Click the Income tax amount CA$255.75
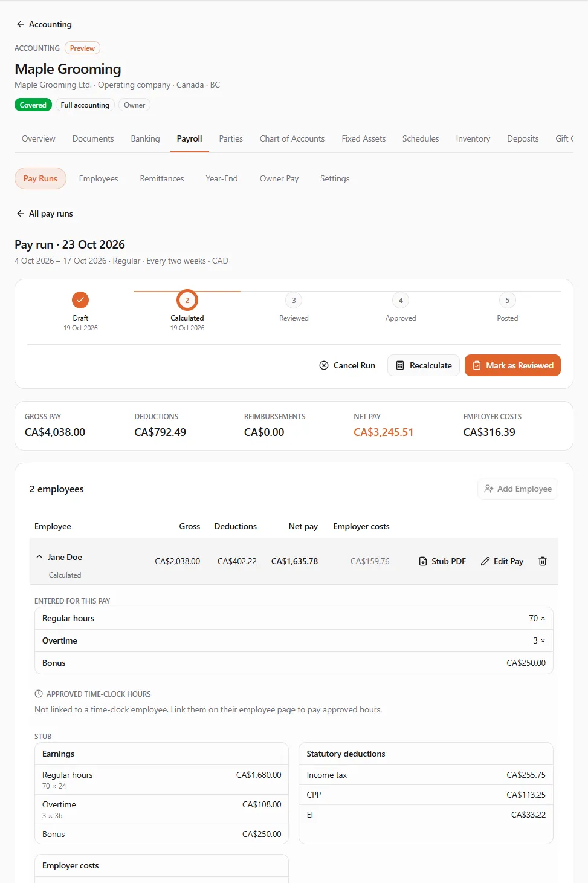The image size is (588, 883). point(526,775)
